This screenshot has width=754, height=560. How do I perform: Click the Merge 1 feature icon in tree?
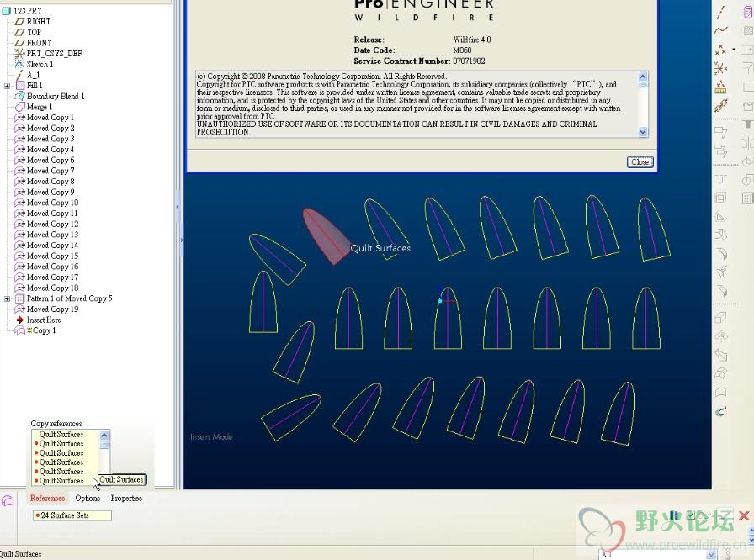(19, 107)
